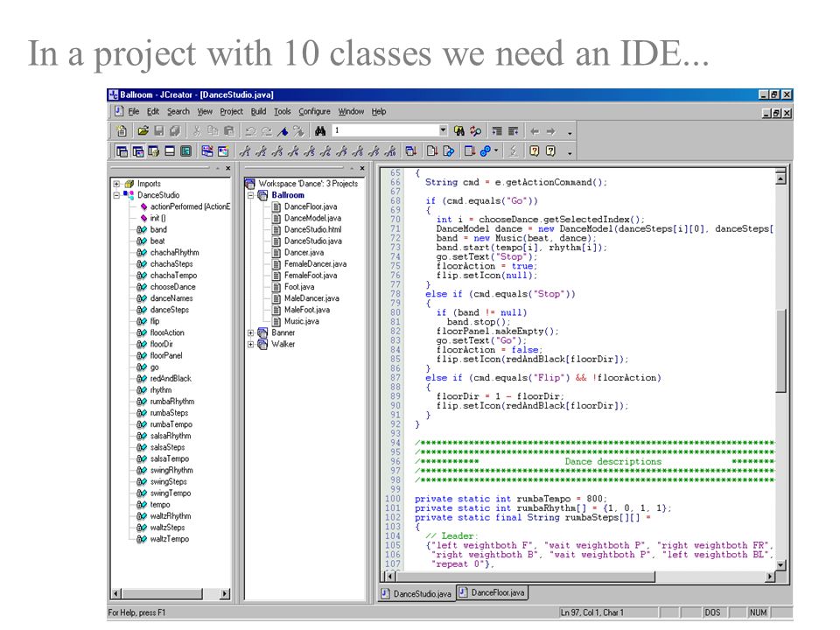Switch to the DanceFloor.java editor tab
The image size is (840, 630).
(x=493, y=592)
